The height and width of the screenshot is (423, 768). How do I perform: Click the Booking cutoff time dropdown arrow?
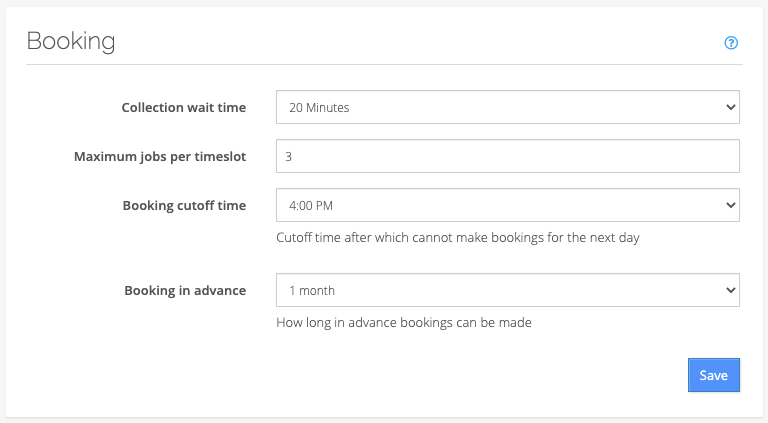tap(730, 205)
